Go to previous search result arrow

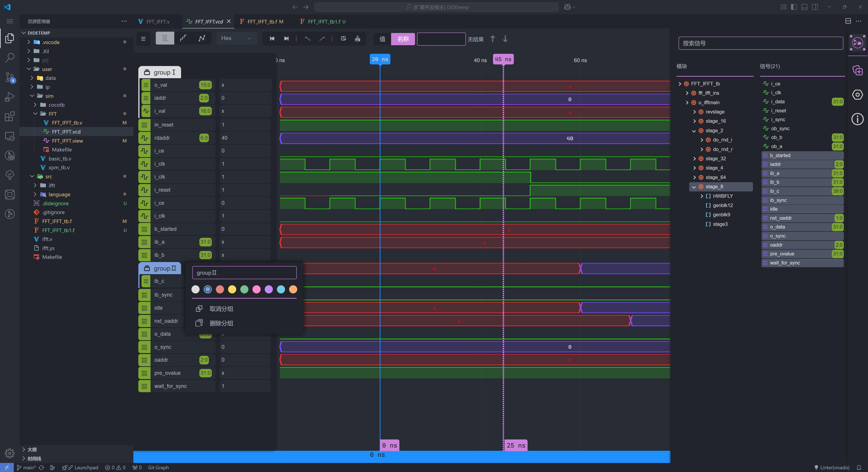click(x=493, y=39)
